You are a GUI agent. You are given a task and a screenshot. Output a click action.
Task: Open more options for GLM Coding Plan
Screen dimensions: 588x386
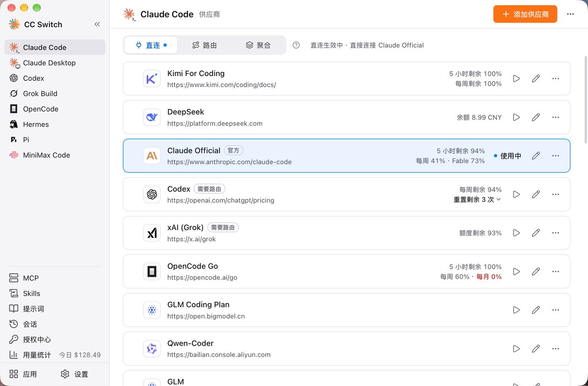(556, 310)
